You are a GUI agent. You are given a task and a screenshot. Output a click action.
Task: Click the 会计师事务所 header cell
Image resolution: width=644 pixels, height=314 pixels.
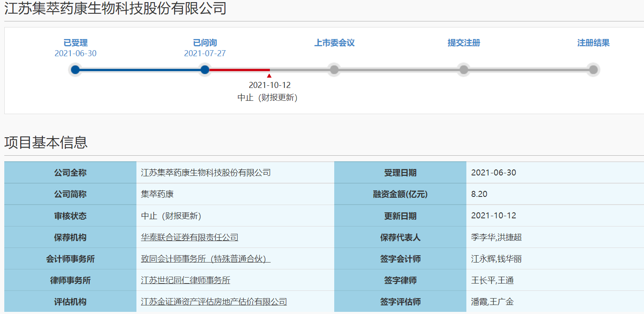(70, 259)
